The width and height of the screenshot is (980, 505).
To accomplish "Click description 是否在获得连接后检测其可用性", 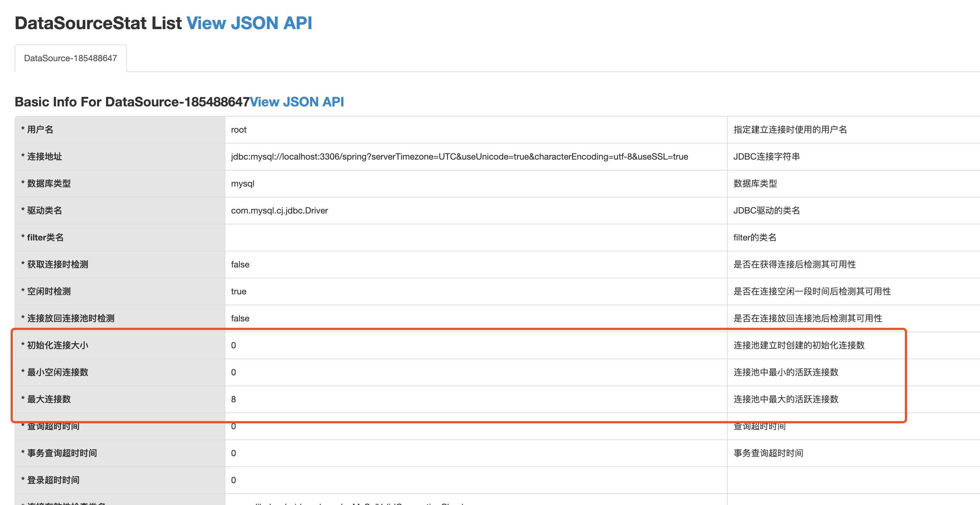I will coord(795,265).
